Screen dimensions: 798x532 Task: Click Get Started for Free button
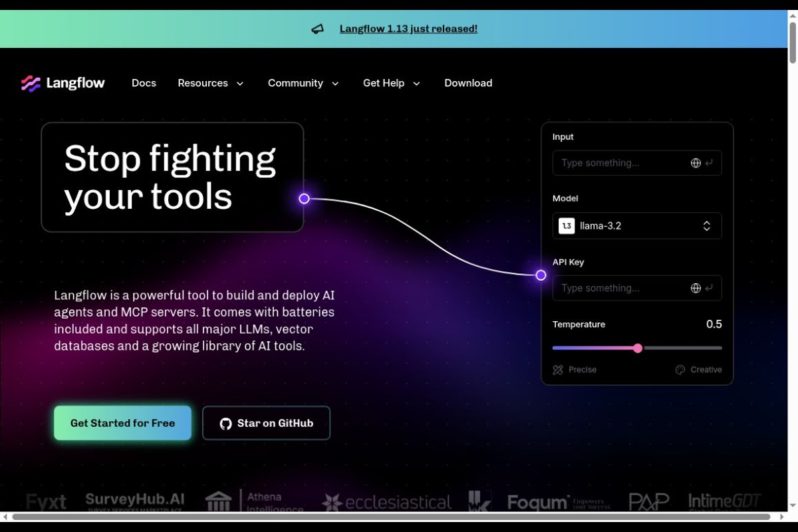point(122,423)
